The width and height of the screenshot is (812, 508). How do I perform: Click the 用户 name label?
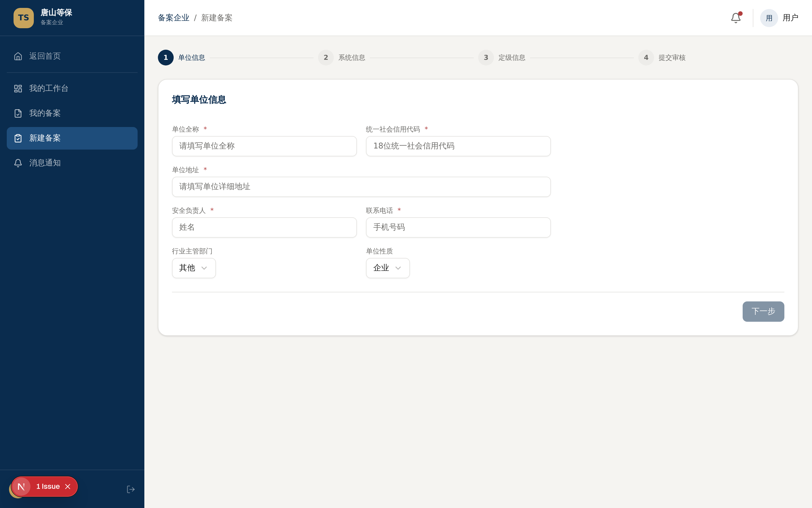(790, 18)
